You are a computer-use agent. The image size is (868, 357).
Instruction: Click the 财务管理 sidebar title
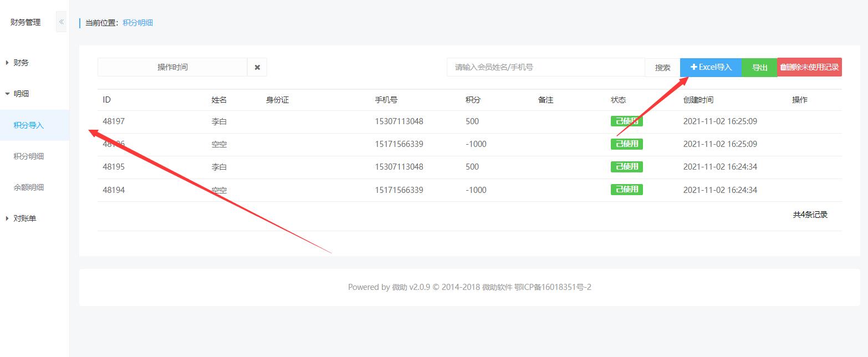click(x=25, y=22)
